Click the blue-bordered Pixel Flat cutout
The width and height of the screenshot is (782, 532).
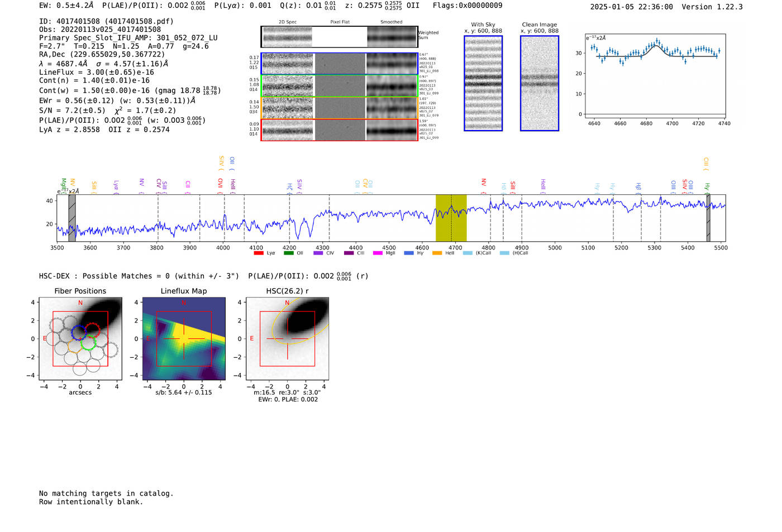340,64
